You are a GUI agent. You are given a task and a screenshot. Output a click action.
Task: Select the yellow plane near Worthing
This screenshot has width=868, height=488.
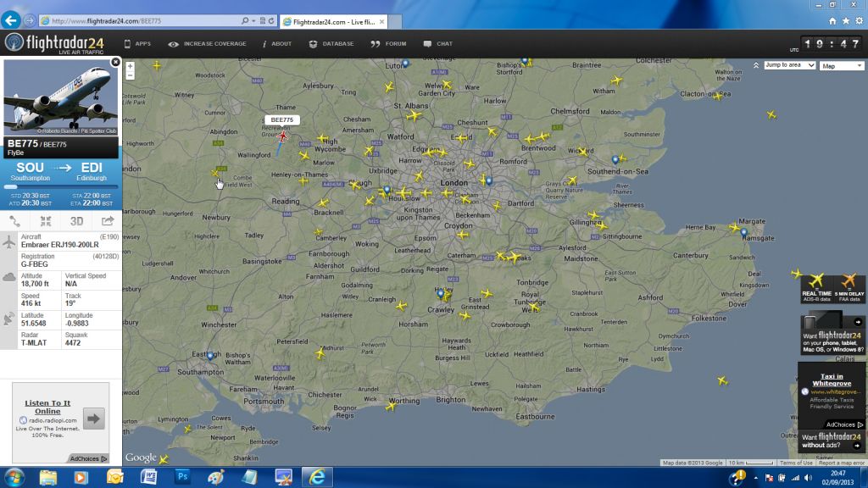(391, 406)
